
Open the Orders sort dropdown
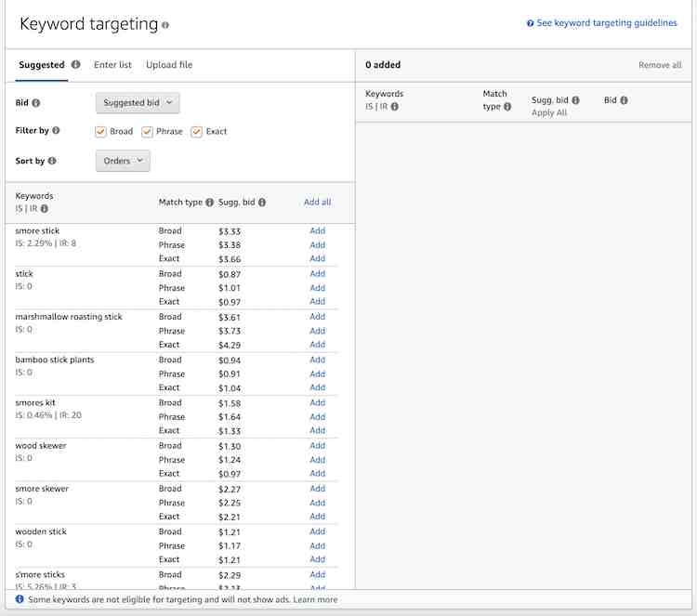pyautogui.click(x=123, y=161)
